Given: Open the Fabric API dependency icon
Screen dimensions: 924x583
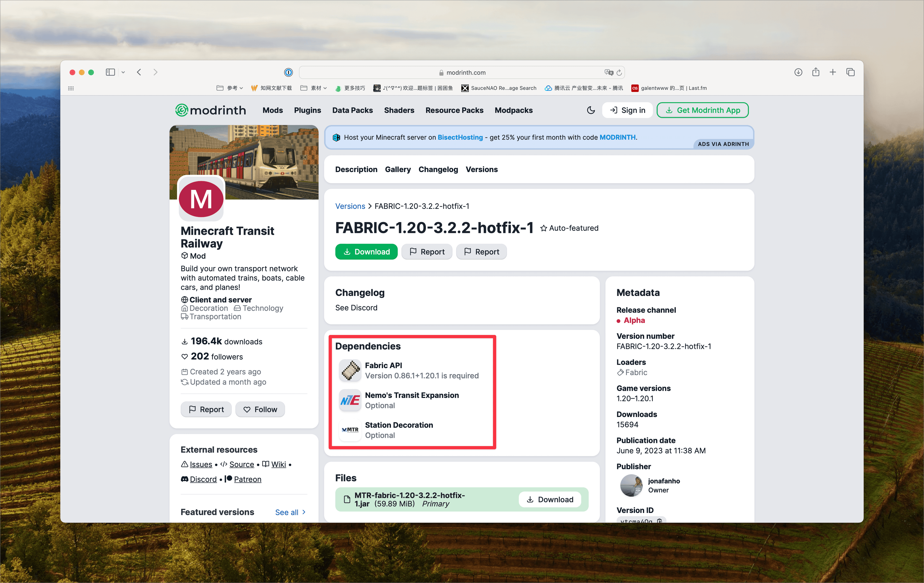Looking at the screenshot, I should [350, 370].
